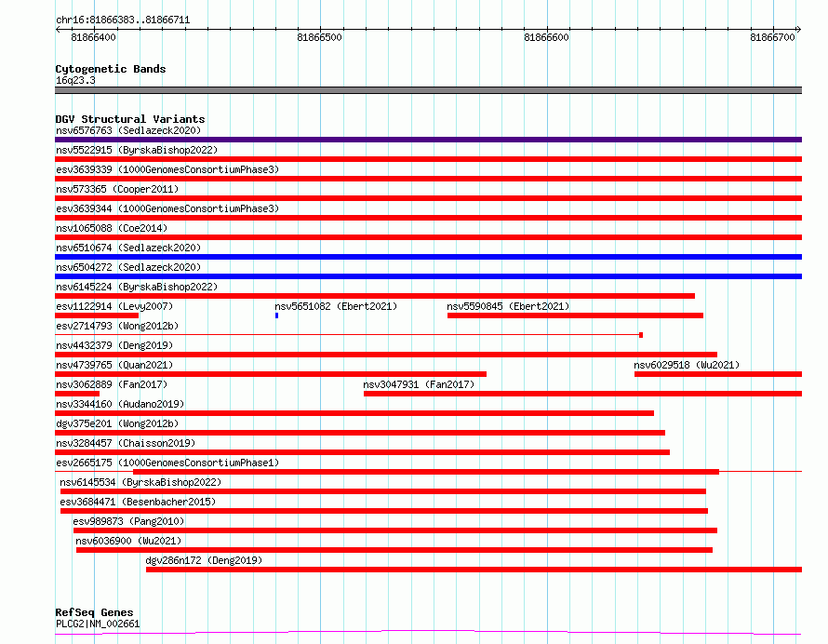Select esv3639344 (1000GenomesConsortiumPhase3) label
The image size is (828, 644).
coord(167,208)
